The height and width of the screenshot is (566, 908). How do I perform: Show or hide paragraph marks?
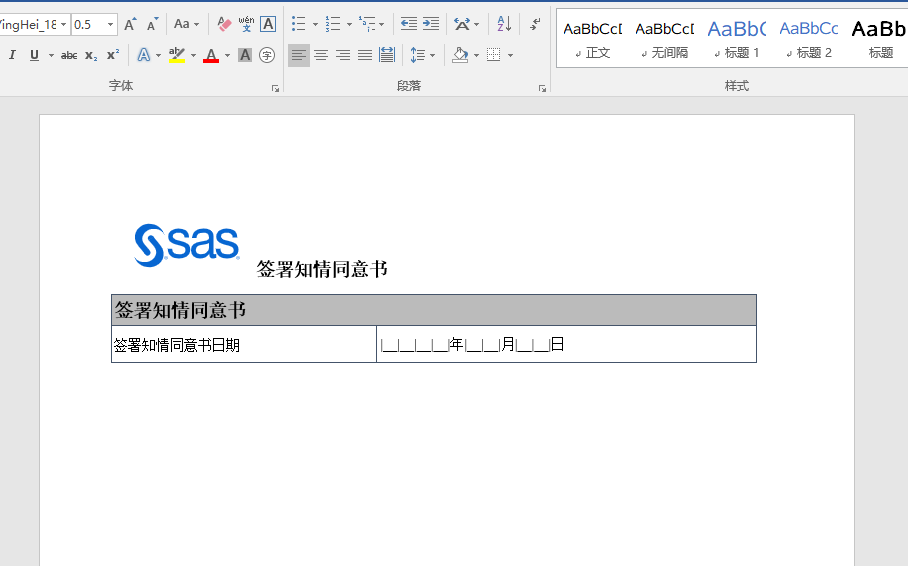536,24
